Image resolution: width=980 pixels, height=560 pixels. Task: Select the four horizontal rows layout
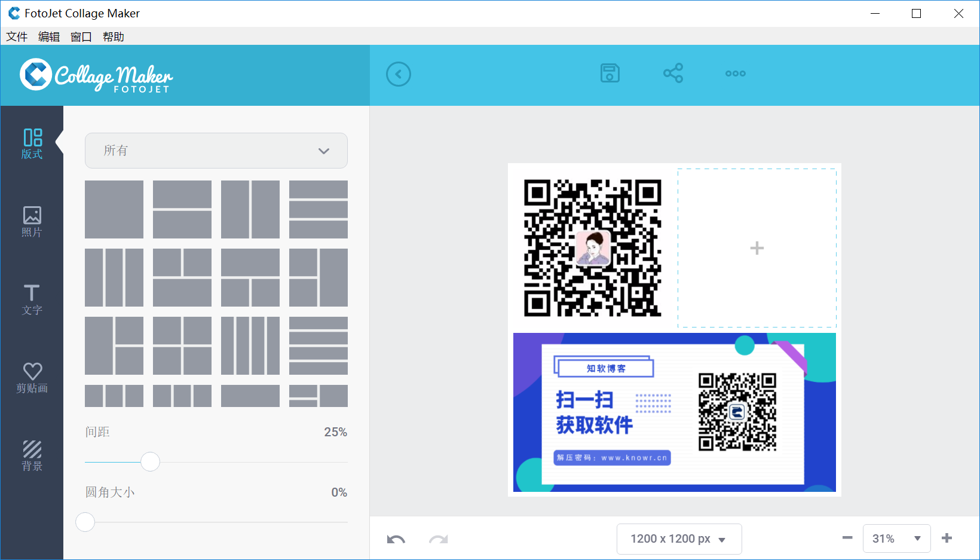coord(318,345)
